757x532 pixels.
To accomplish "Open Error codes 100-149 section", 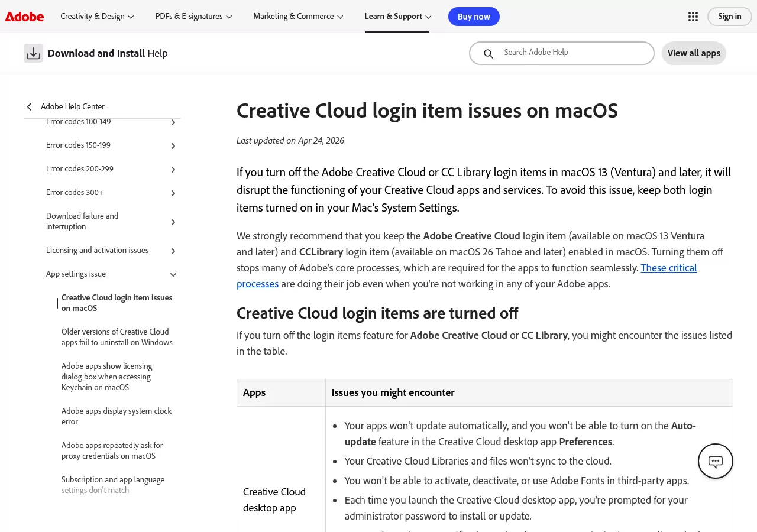I will click(x=79, y=122).
